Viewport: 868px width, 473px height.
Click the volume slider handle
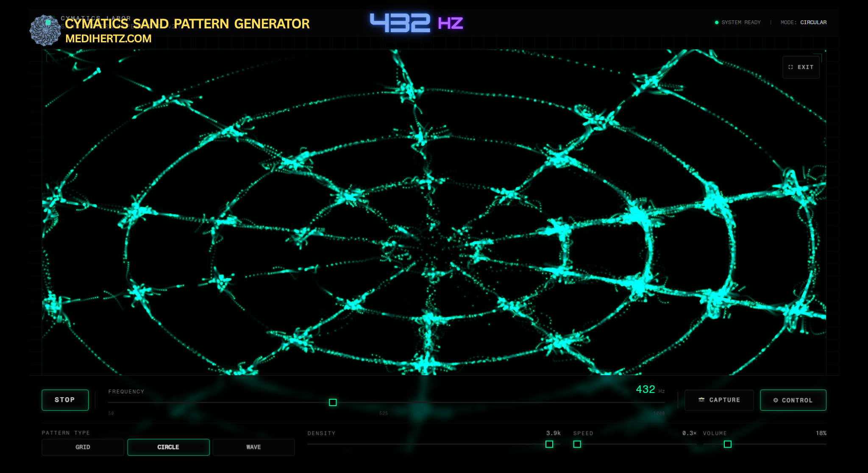727,444
